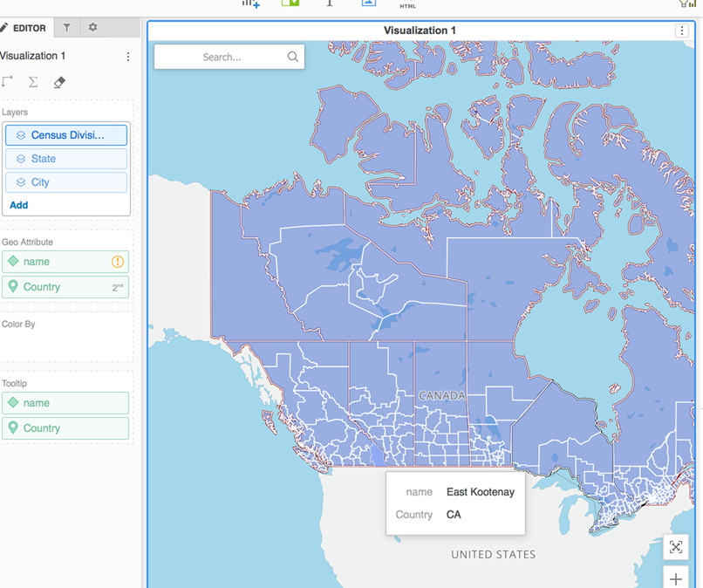Open the Filter panel tab
This screenshot has width=703, height=588.
click(67, 28)
